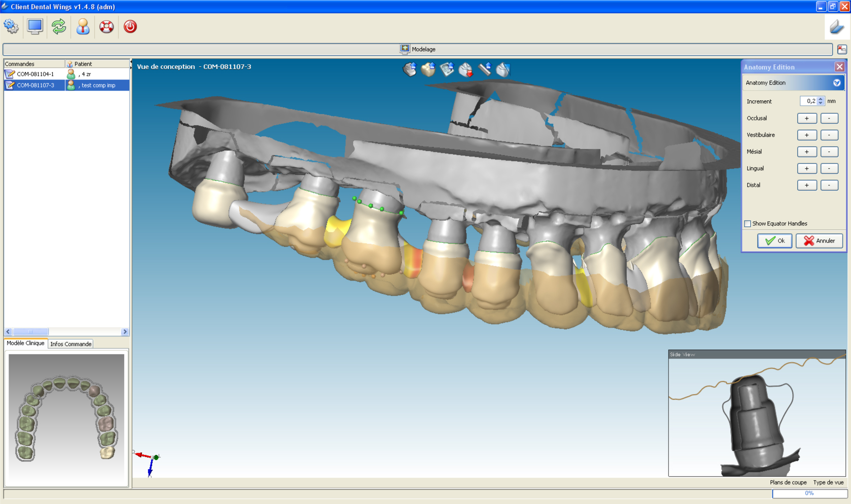The width and height of the screenshot is (851, 504).
Task: Click the order icon of COM-081107-3
Action: point(10,85)
